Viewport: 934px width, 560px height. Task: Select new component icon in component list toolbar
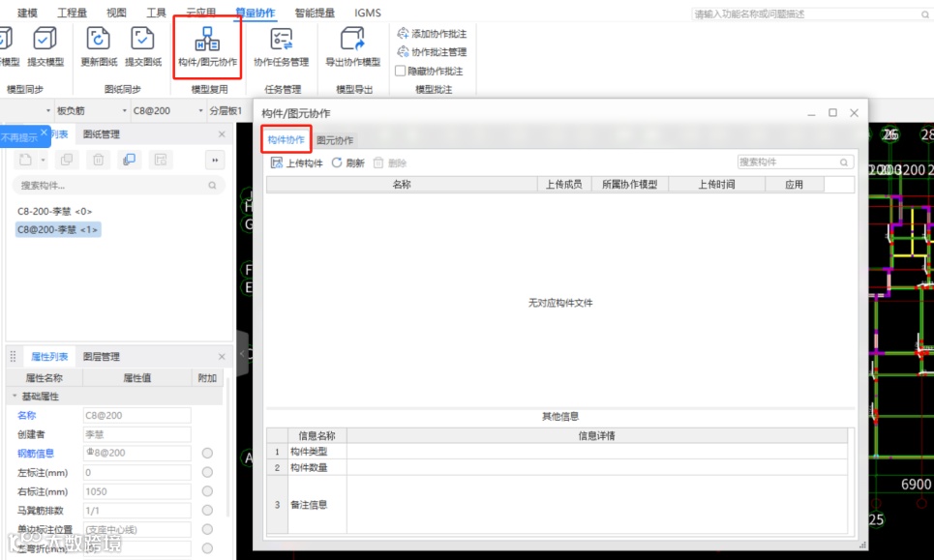pos(25,160)
